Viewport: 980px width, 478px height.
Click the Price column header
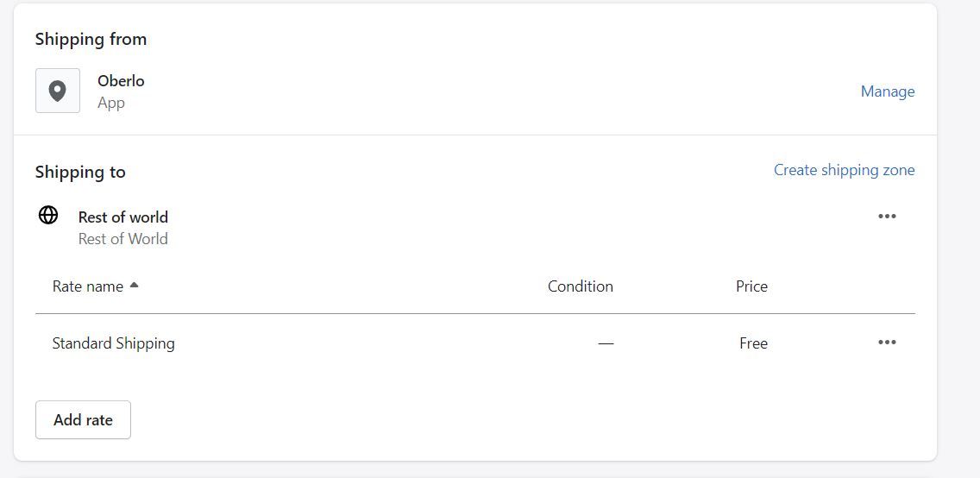point(751,286)
